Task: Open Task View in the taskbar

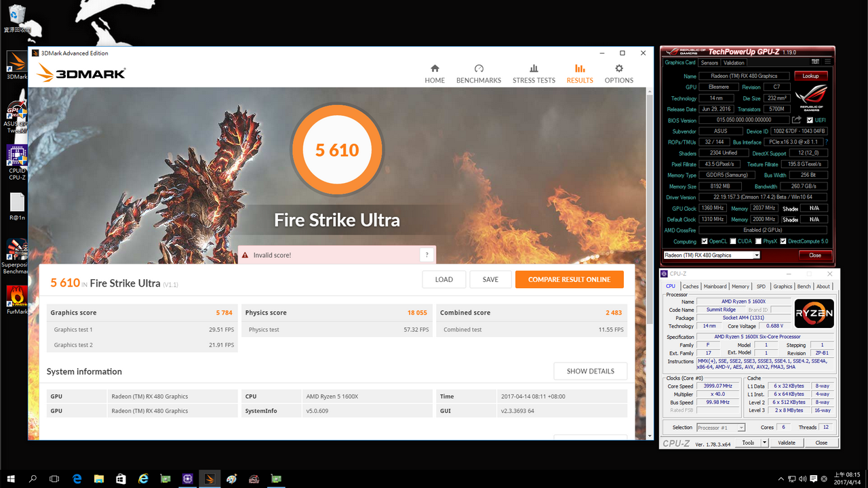Action: [x=54, y=479]
